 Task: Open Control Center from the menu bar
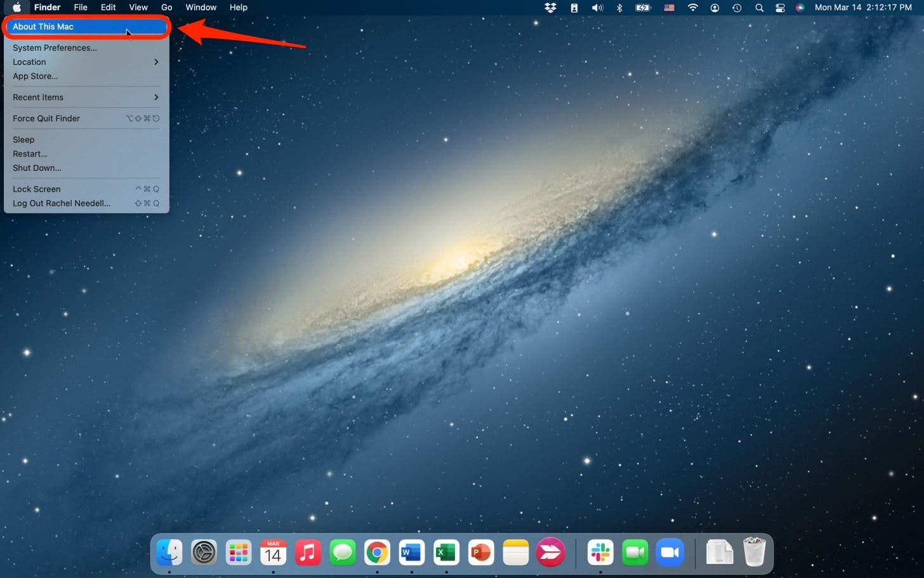780,8
